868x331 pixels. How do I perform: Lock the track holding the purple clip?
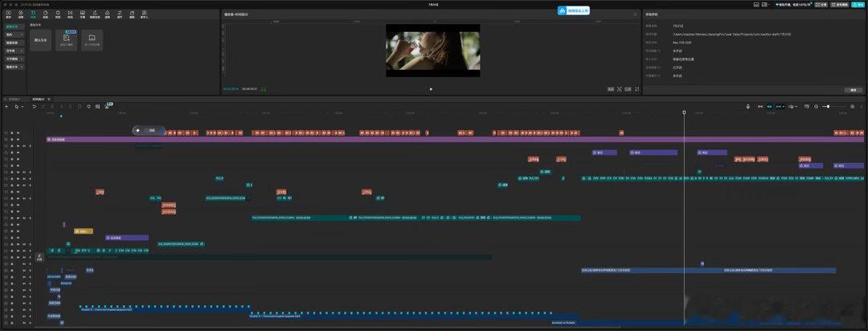(x=11, y=140)
